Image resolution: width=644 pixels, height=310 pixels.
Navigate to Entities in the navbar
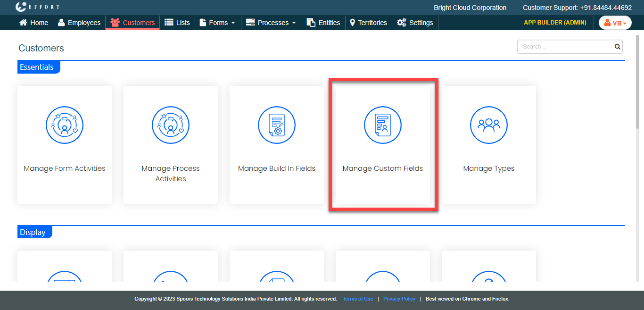[x=323, y=23]
